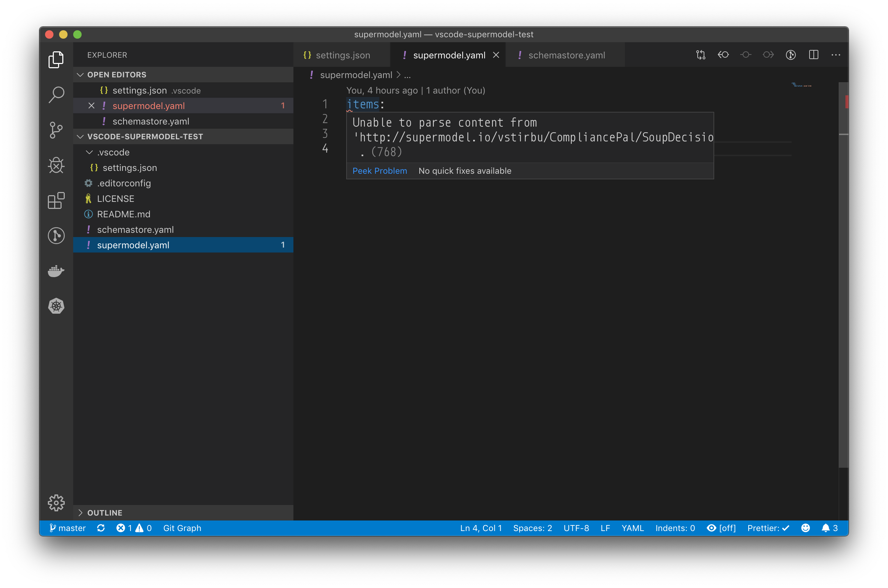The image size is (888, 588).
Task: Open Git Graph from the status bar
Action: tap(182, 528)
